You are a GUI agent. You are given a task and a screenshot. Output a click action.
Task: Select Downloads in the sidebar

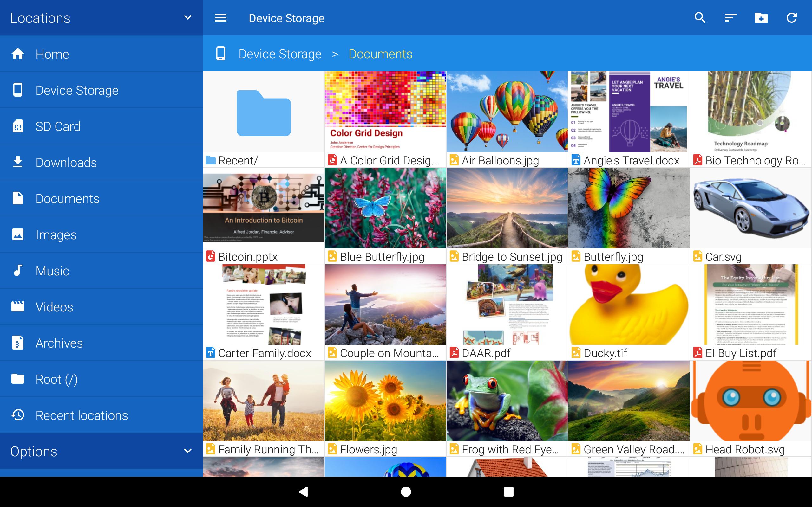coord(101,162)
